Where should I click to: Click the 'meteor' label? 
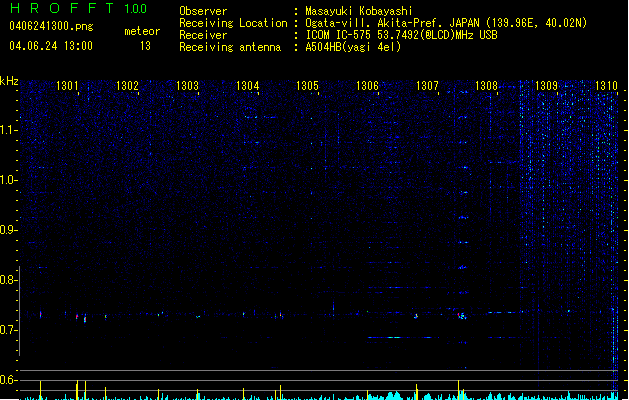[142, 31]
